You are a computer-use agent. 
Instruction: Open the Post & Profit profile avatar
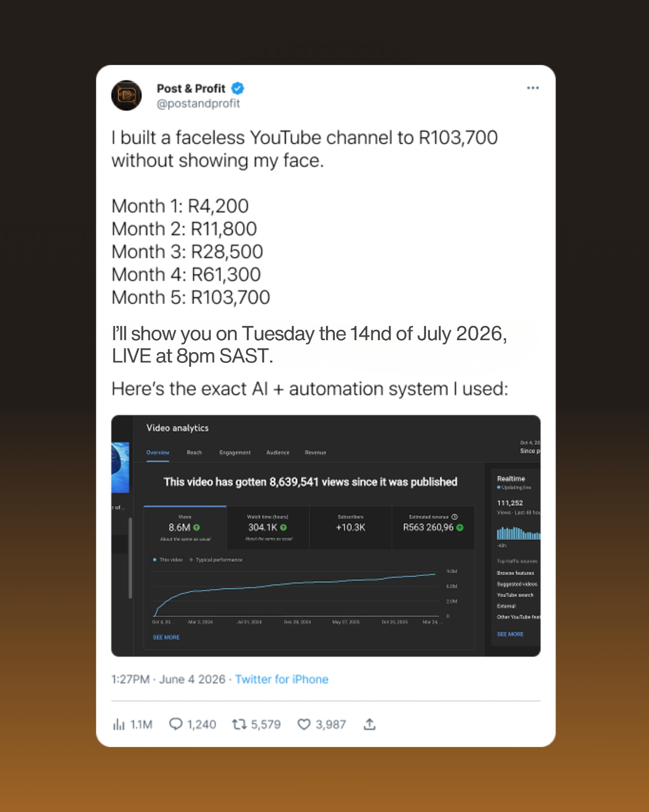coord(126,95)
